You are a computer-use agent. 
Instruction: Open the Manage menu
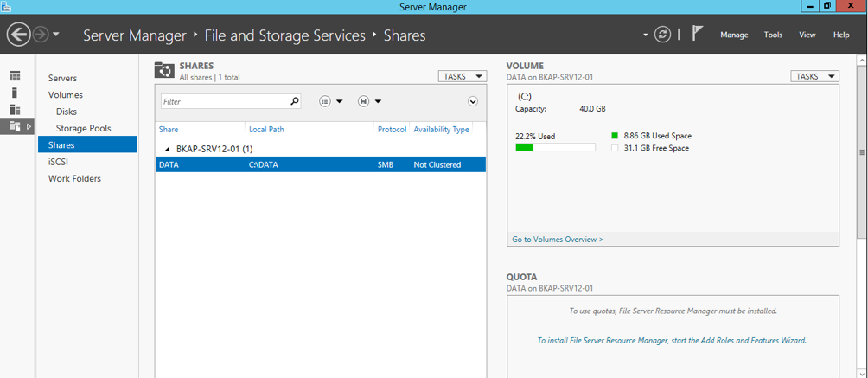point(734,35)
